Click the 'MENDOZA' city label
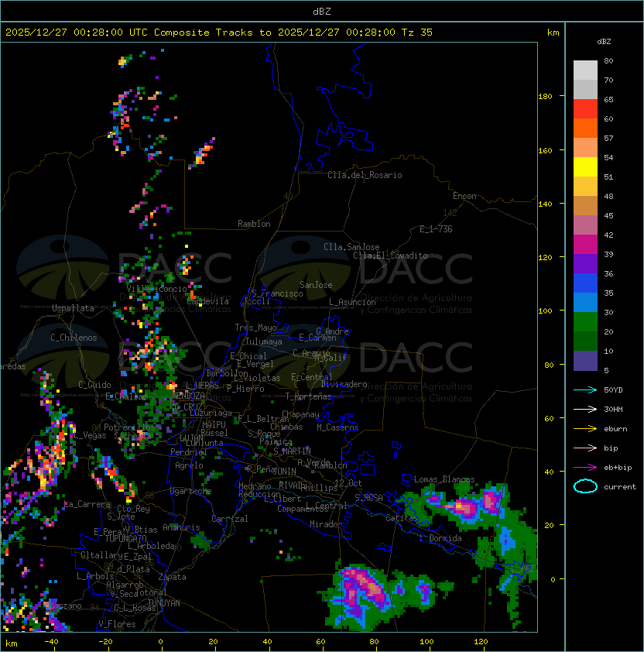644x652 pixels. pos(189,395)
